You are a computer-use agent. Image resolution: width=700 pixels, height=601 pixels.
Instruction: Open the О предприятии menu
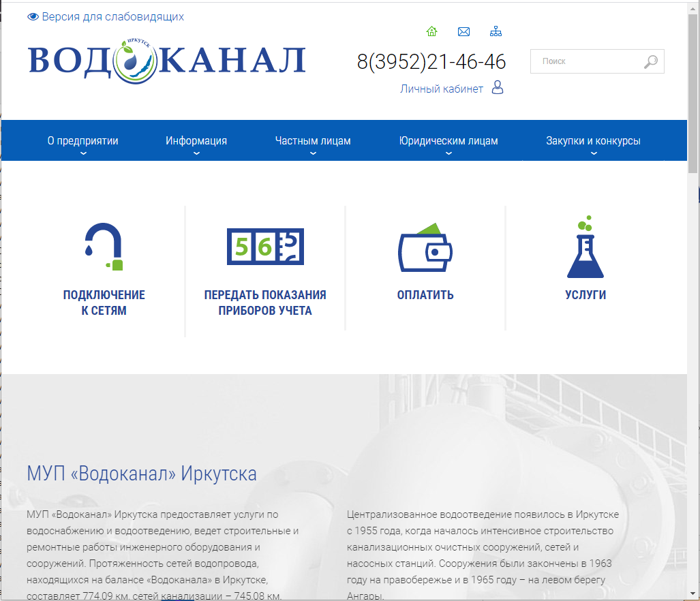point(83,141)
